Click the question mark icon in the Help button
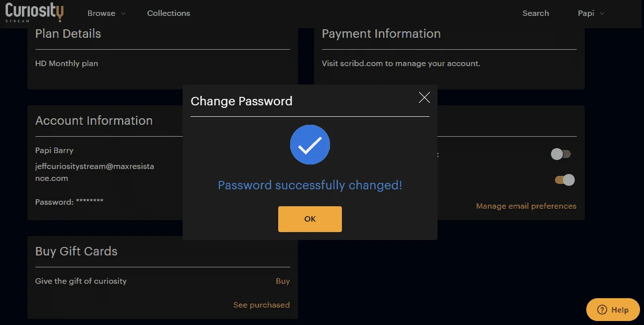Viewport: 644px width, 325px height. coord(602,310)
